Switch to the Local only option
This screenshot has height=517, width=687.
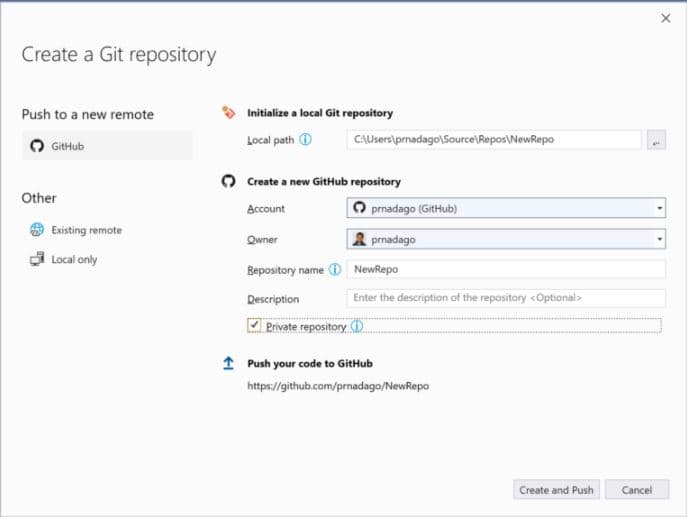74,260
